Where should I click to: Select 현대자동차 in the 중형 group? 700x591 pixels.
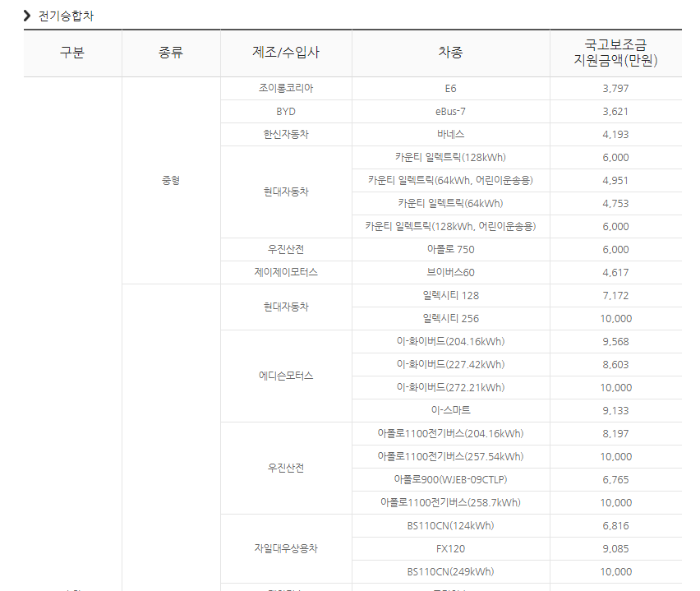[286, 192]
